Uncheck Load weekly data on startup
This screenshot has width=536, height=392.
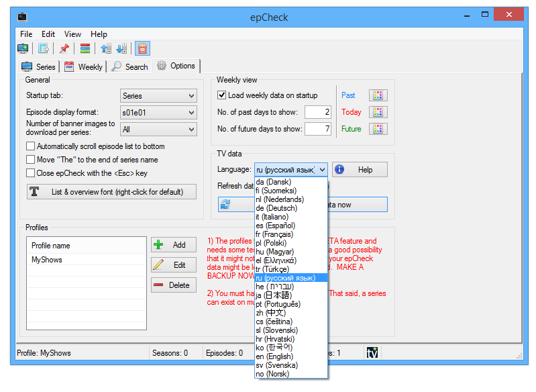coord(221,95)
